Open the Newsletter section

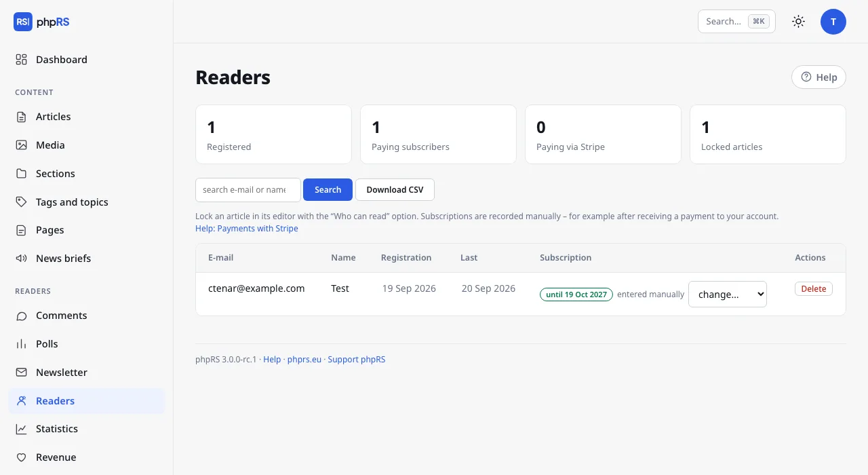(87, 373)
